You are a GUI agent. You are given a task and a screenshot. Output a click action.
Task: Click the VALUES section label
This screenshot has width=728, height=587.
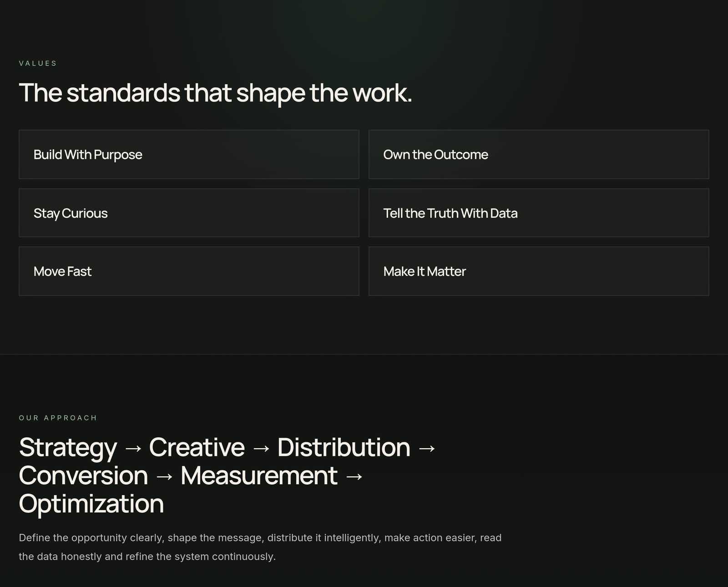point(38,63)
